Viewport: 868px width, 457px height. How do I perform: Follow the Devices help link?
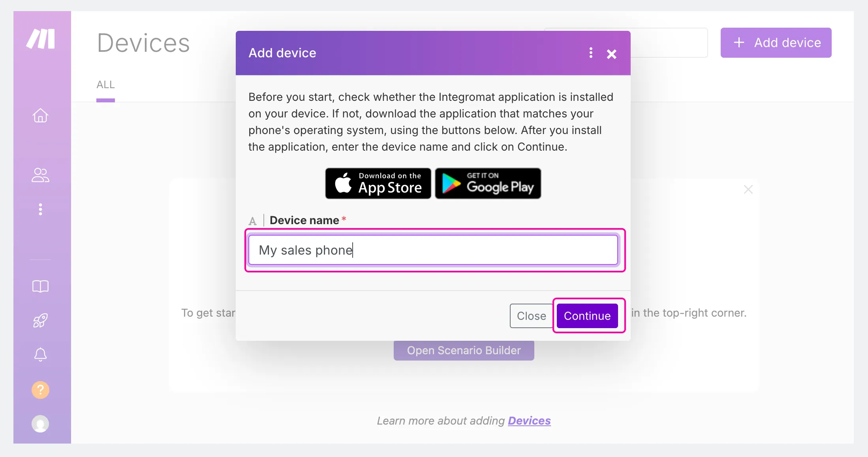[x=529, y=421]
